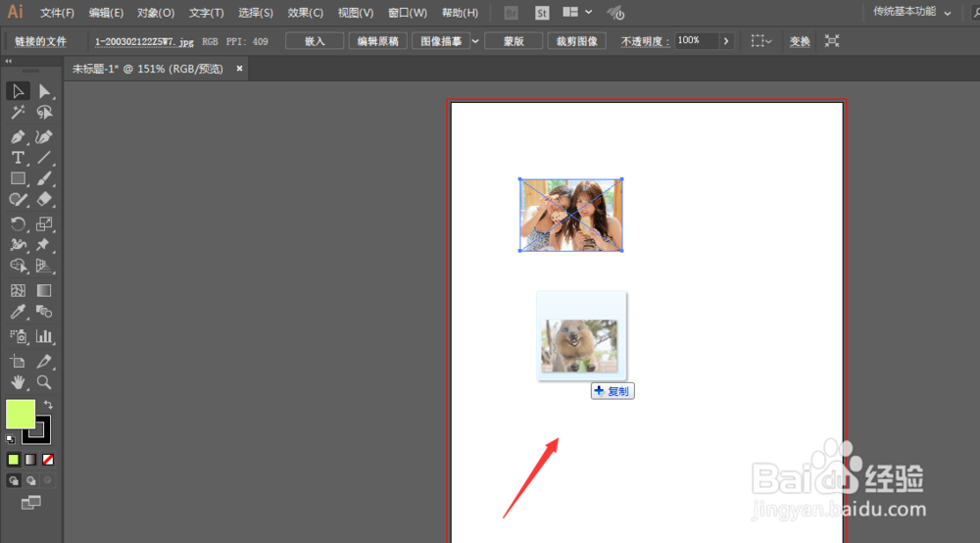Swap fill and stroke colors
The height and width of the screenshot is (543, 980).
(48, 405)
